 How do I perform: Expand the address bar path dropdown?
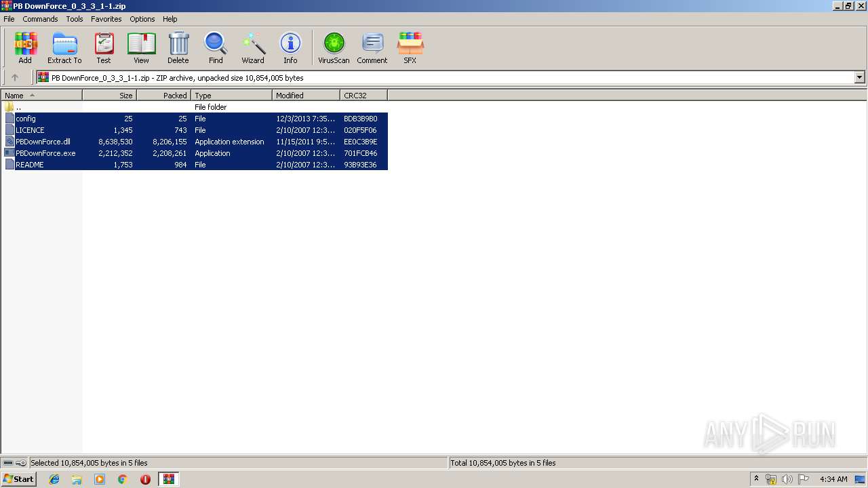pyautogui.click(x=859, y=77)
